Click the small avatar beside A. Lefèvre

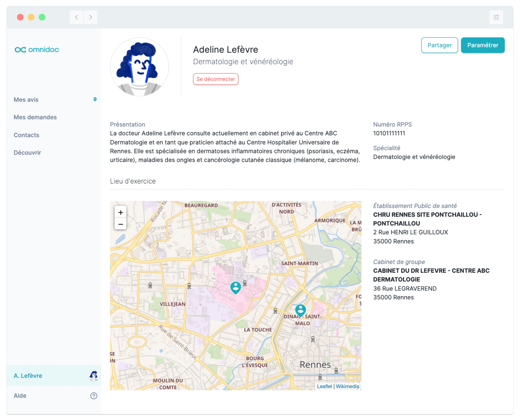pyautogui.click(x=94, y=376)
